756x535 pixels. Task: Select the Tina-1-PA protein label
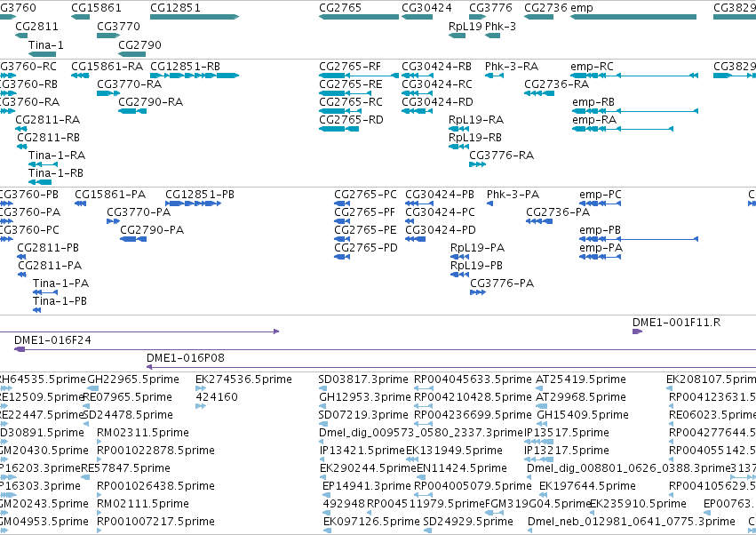coord(60,283)
